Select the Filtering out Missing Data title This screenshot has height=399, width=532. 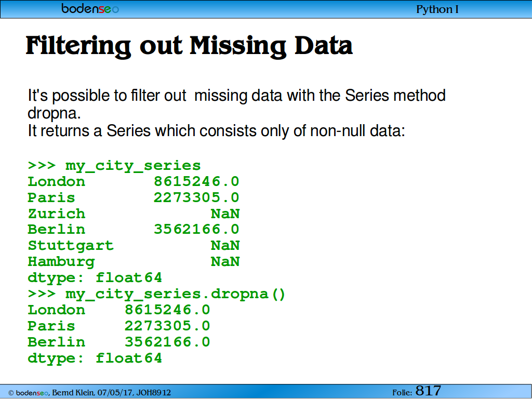(x=189, y=46)
